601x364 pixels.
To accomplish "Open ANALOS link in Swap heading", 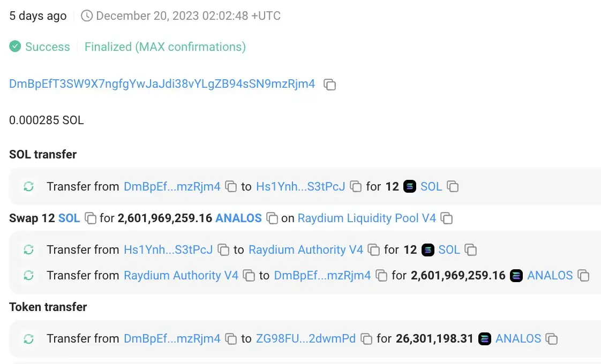I will click(x=238, y=218).
